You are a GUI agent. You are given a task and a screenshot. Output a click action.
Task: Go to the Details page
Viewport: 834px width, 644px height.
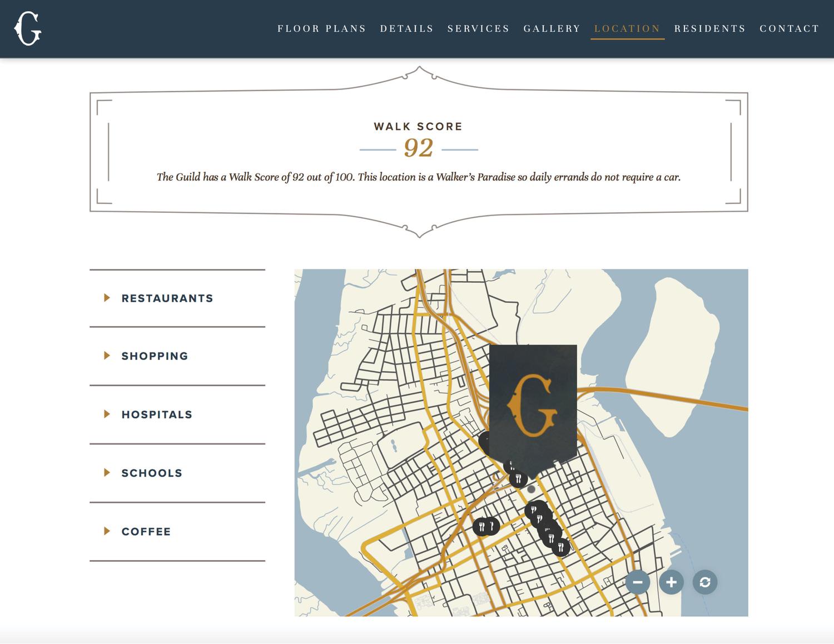[x=406, y=29]
